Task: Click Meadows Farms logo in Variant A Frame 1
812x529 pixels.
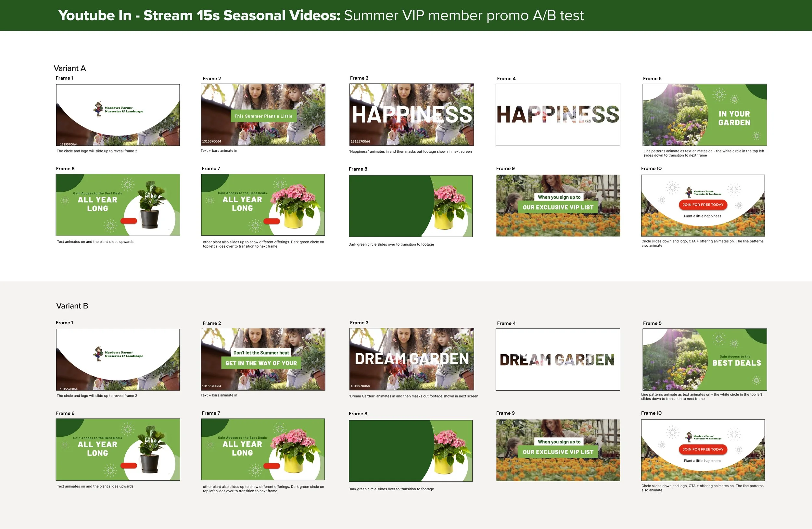Action: click(x=118, y=109)
